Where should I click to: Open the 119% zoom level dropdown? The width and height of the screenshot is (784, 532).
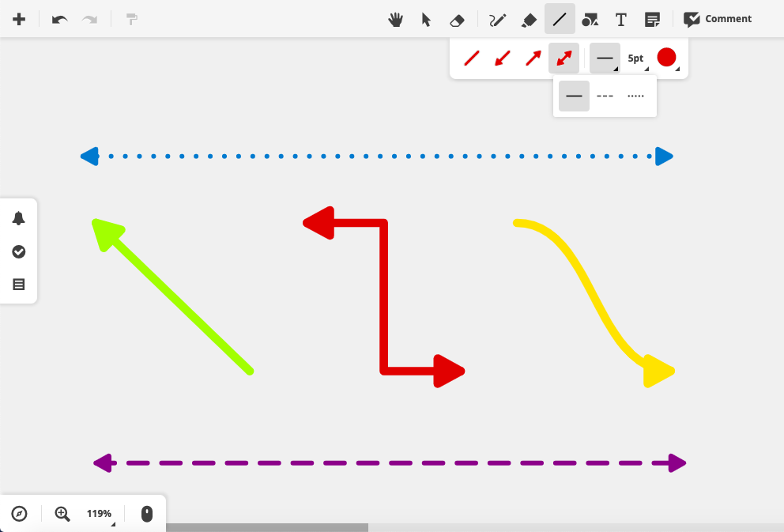click(x=100, y=514)
